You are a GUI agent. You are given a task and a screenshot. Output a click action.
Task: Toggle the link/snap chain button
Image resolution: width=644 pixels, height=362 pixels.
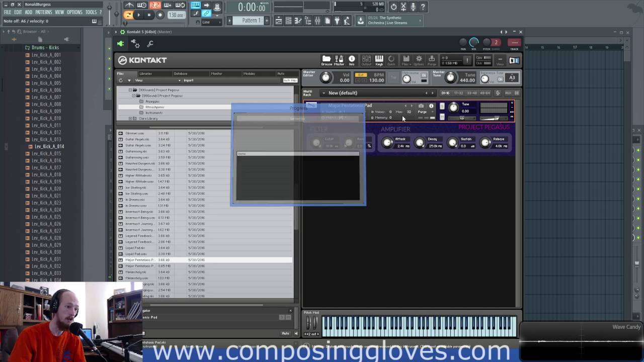click(x=206, y=14)
